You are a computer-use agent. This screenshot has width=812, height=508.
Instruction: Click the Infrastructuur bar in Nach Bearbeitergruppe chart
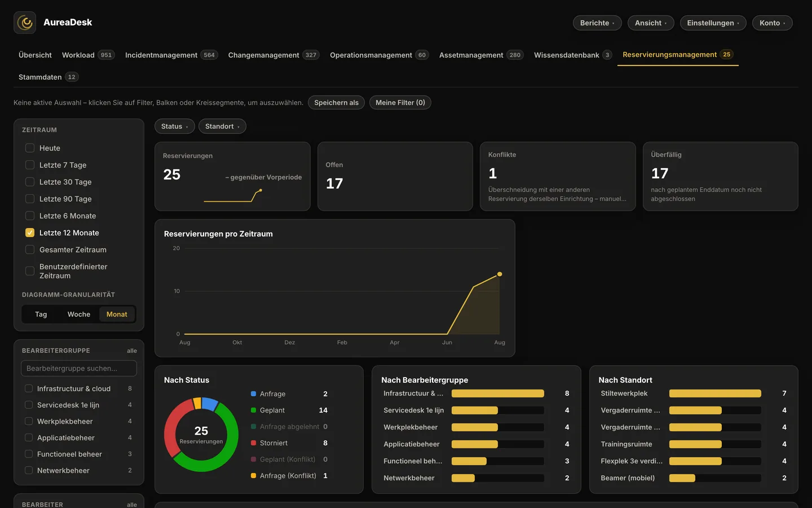click(498, 393)
